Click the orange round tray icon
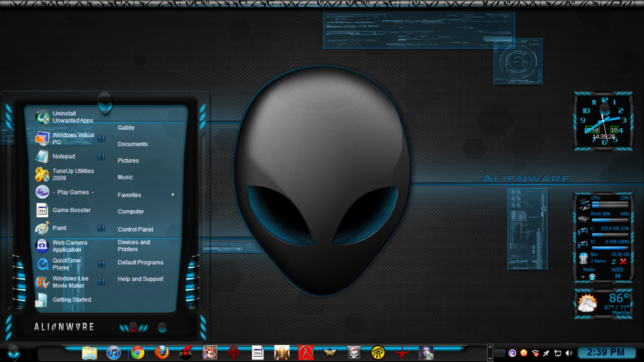 (x=524, y=353)
